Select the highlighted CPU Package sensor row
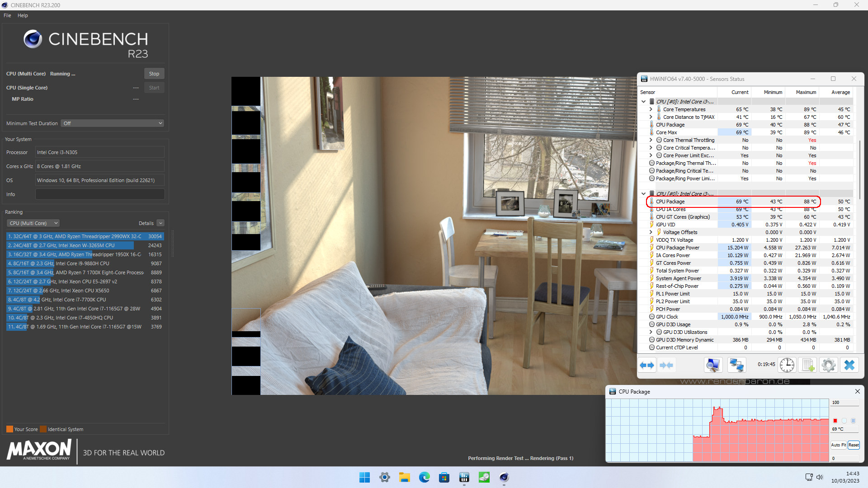Viewport: 868px width, 488px height. click(733, 202)
